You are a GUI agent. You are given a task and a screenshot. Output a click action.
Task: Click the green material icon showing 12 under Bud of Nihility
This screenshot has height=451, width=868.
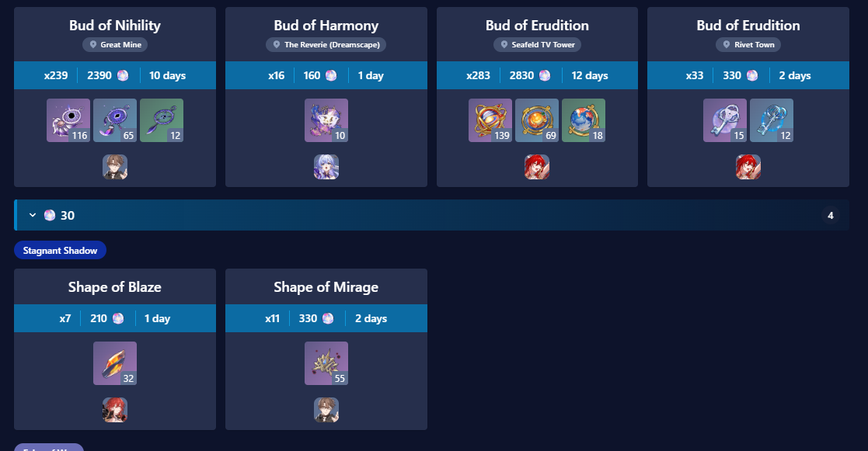click(161, 120)
